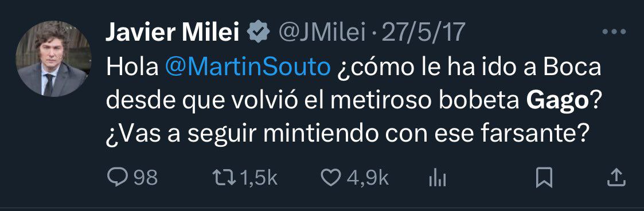
Task: Click the retweet count showing 1,5k
Action: pos(257,178)
